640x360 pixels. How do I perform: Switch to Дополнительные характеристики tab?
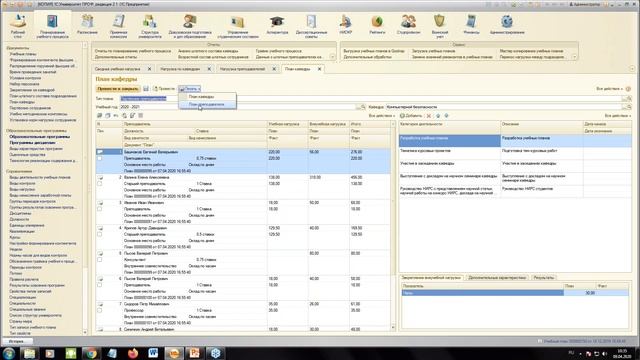[x=497, y=278]
